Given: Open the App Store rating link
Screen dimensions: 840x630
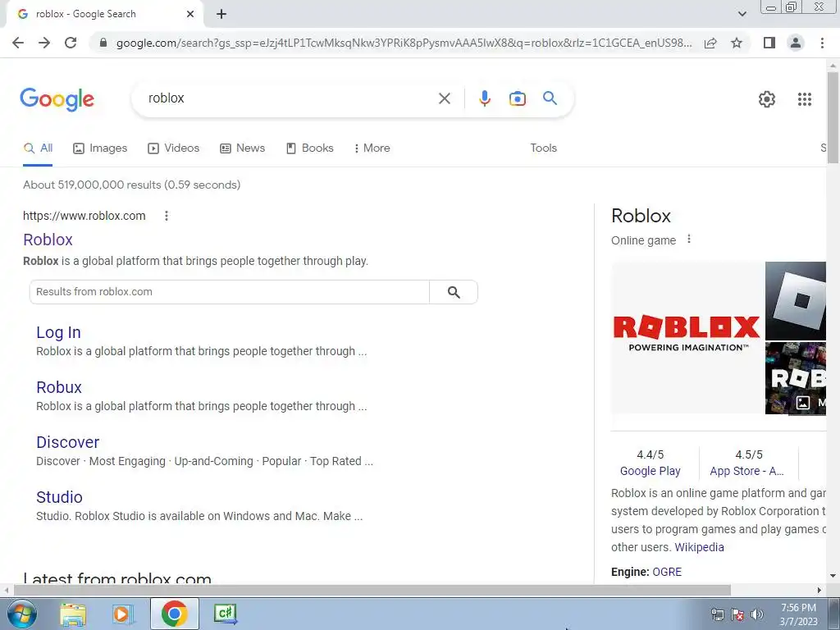Looking at the screenshot, I should [x=746, y=471].
